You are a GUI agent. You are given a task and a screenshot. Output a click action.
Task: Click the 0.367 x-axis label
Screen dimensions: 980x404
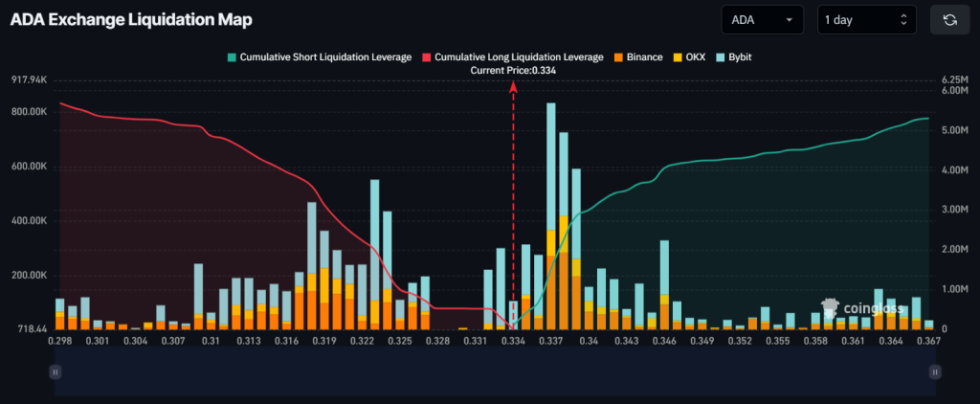pyautogui.click(x=928, y=342)
